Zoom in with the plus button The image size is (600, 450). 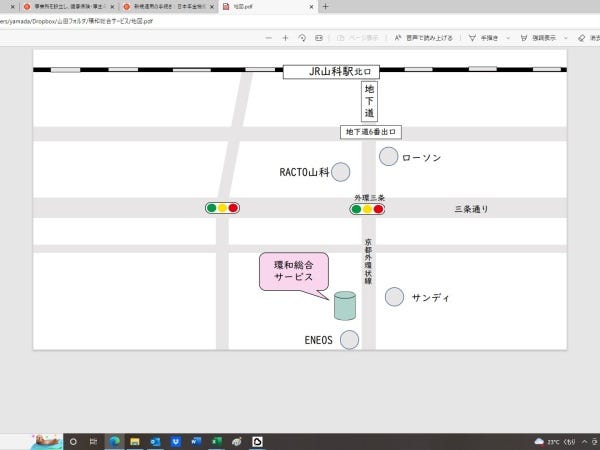285,38
